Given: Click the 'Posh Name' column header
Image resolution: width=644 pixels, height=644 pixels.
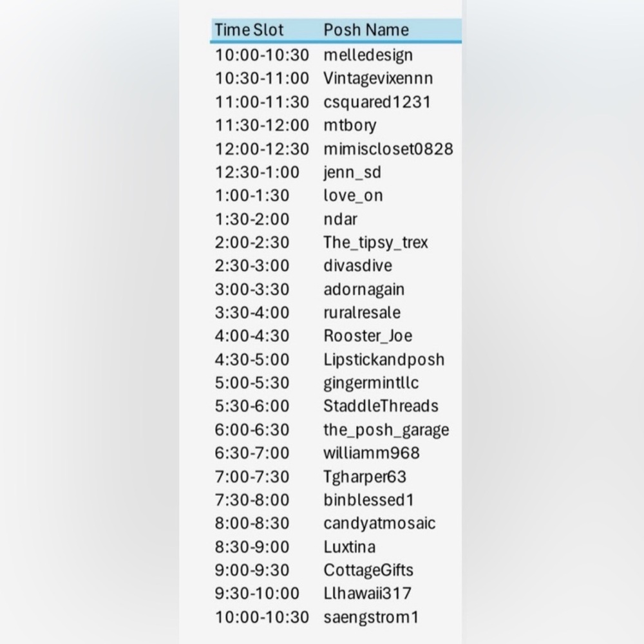Looking at the screenshot, I should tap(366, 30).
